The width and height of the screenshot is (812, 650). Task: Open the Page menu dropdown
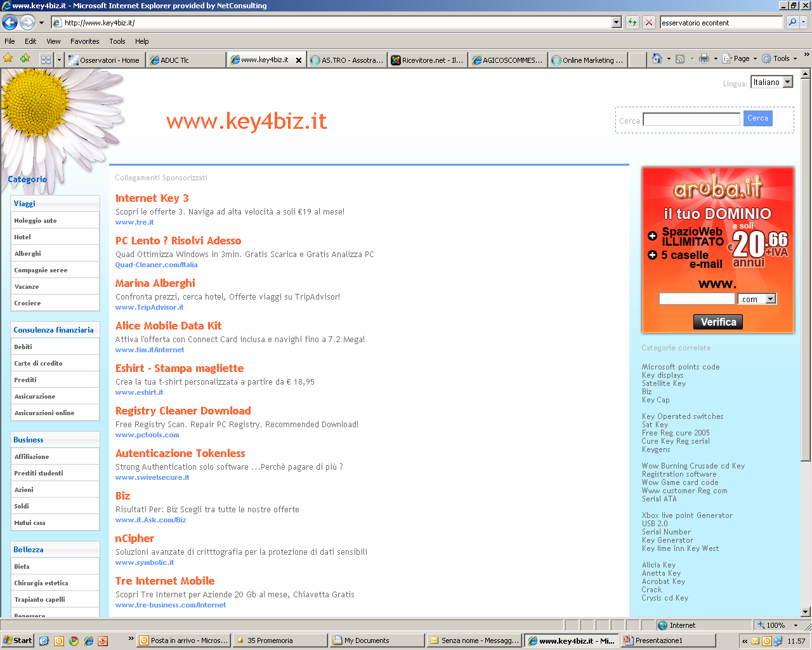click(x=740, y=58)
